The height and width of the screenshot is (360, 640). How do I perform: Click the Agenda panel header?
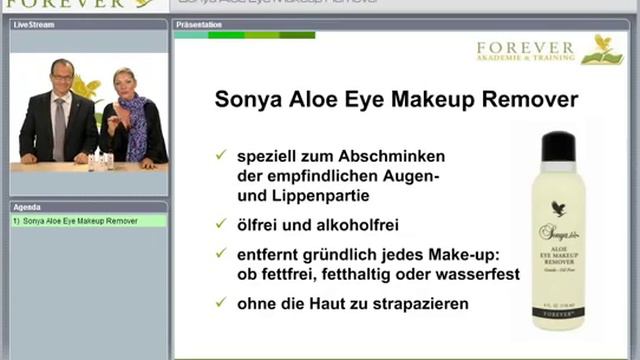[89, 207]
